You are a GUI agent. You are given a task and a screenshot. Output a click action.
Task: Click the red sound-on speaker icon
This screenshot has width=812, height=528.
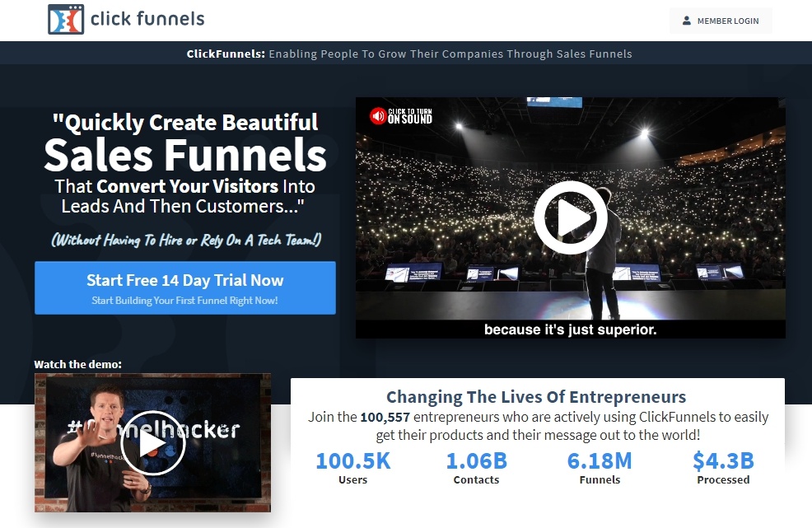point(377,115)
